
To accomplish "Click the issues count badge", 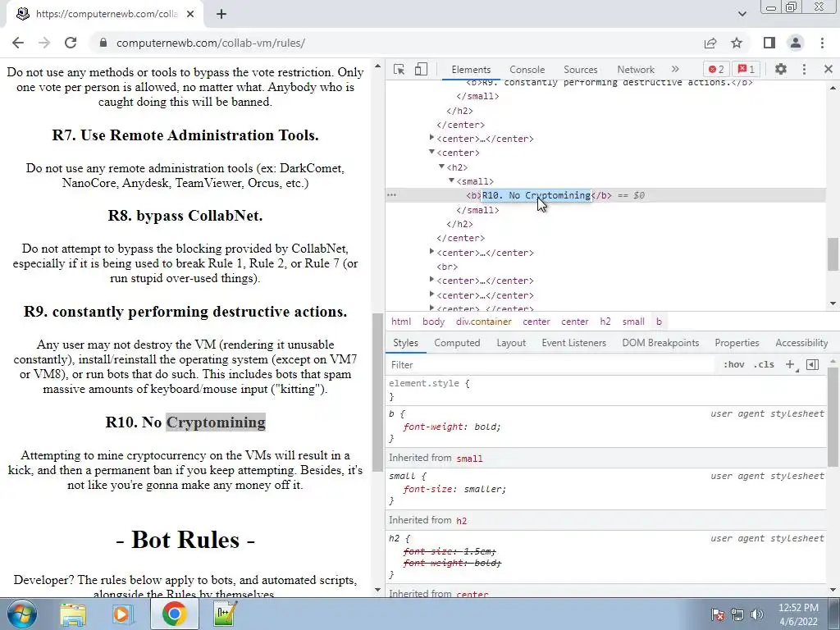I will pyautogui.click(x=746, y=69).
